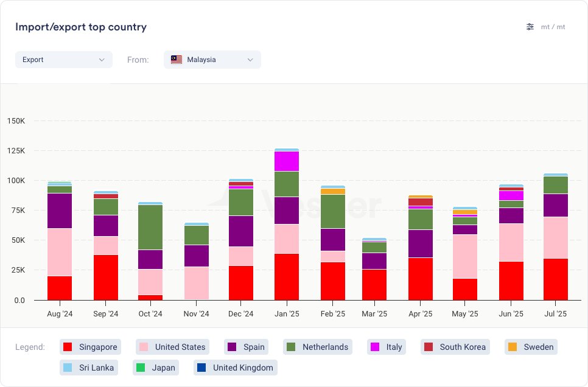Screen dimensions: 588x387
Task: Click the Malaysia flag icon
Action: [177, 60]
